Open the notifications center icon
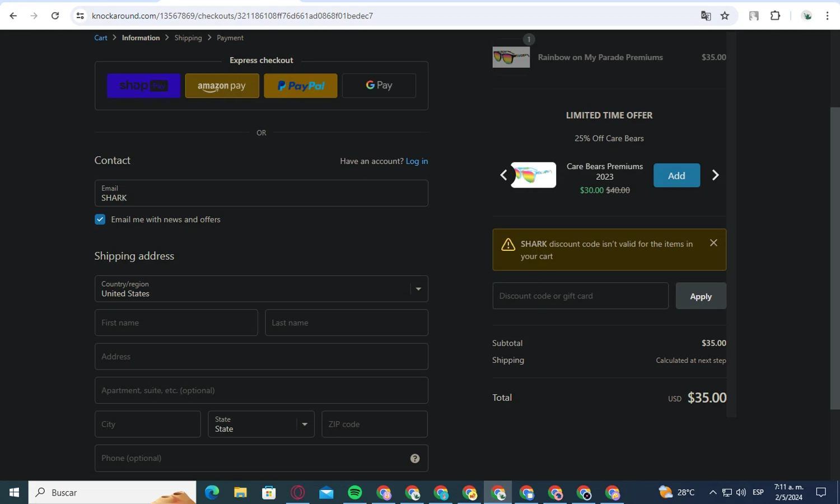 tap(821, 492)
